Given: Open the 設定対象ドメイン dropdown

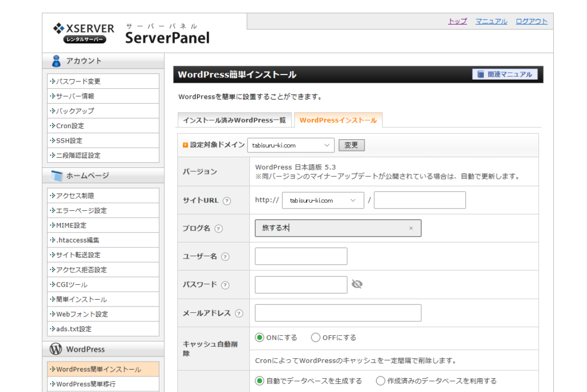Looking at the screenshot, I should (291, 145).
